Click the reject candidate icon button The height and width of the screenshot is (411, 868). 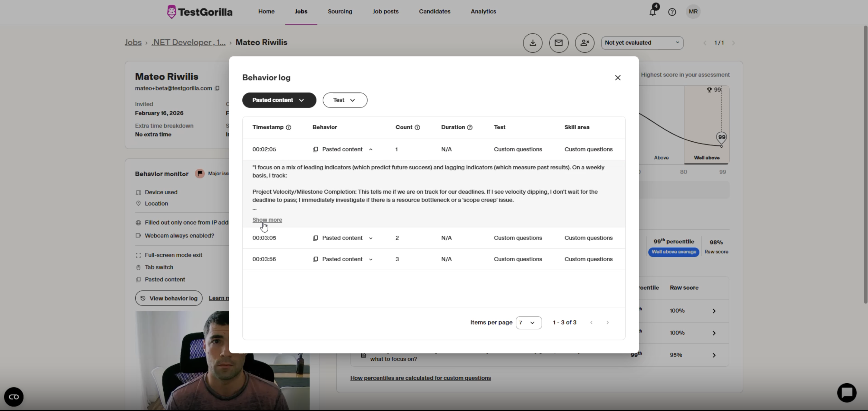(585, 43)
